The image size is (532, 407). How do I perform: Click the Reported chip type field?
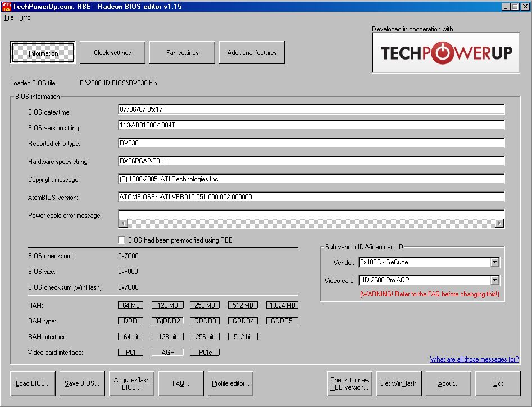click(x=311, y=143)
